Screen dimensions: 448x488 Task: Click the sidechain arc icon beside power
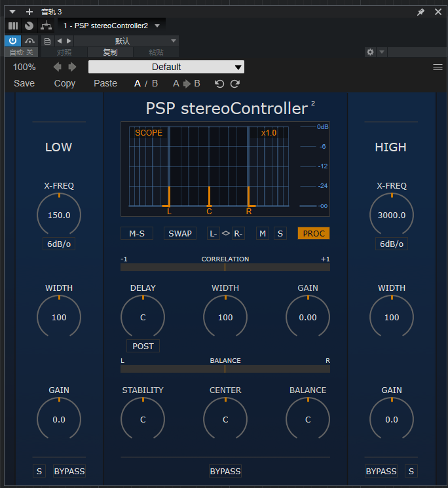point(29,41)
